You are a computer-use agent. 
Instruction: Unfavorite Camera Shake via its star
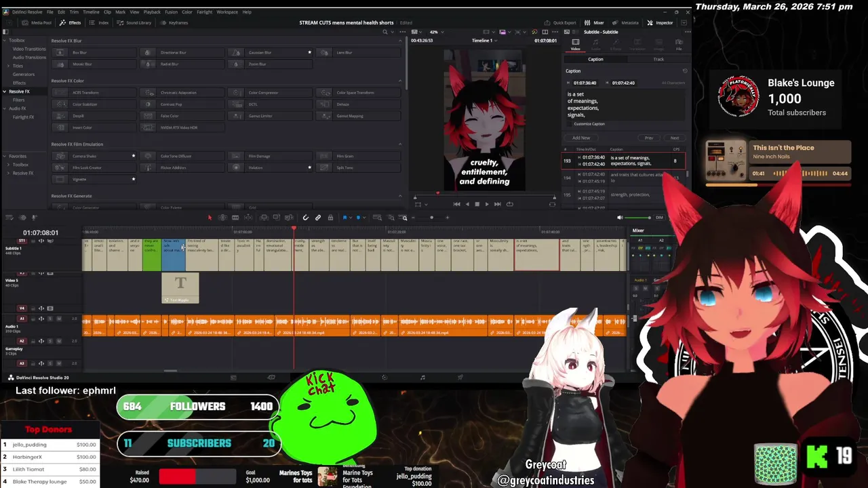tap(134, 156)
